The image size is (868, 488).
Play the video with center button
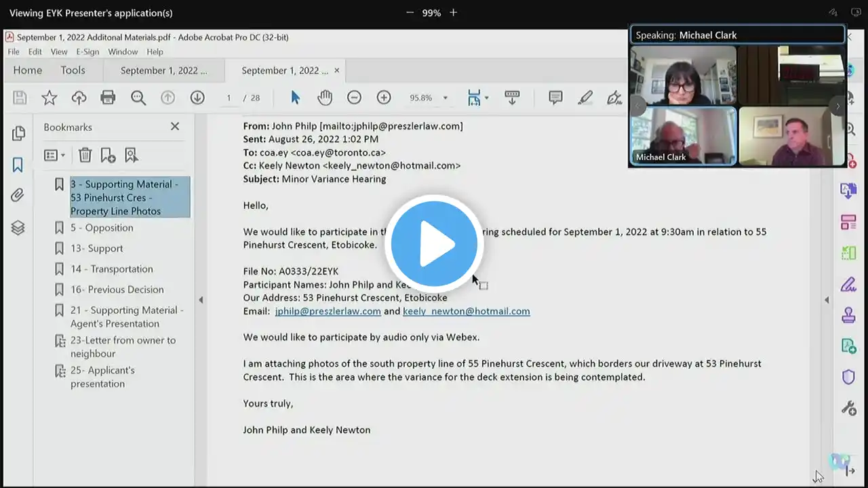(x=434, y=245)
